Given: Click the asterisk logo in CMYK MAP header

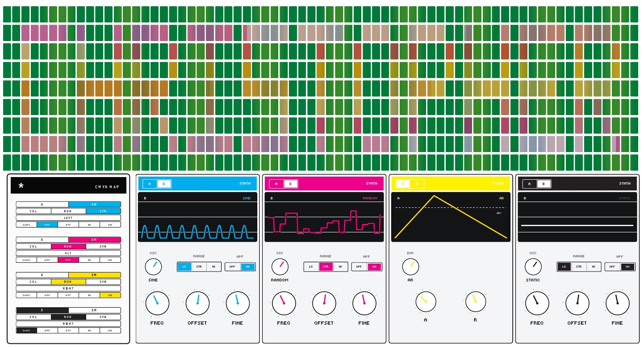Looking at the screenshot, I should [21, 186].
